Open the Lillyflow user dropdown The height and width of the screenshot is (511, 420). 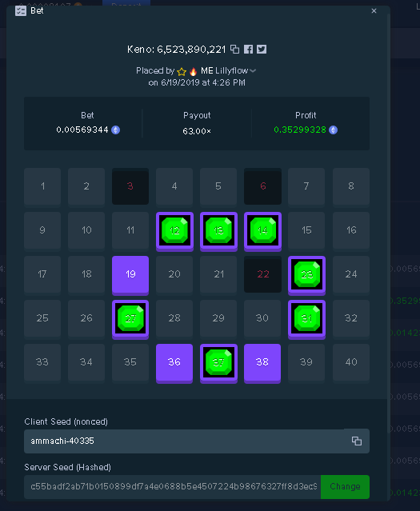point(253,70)
